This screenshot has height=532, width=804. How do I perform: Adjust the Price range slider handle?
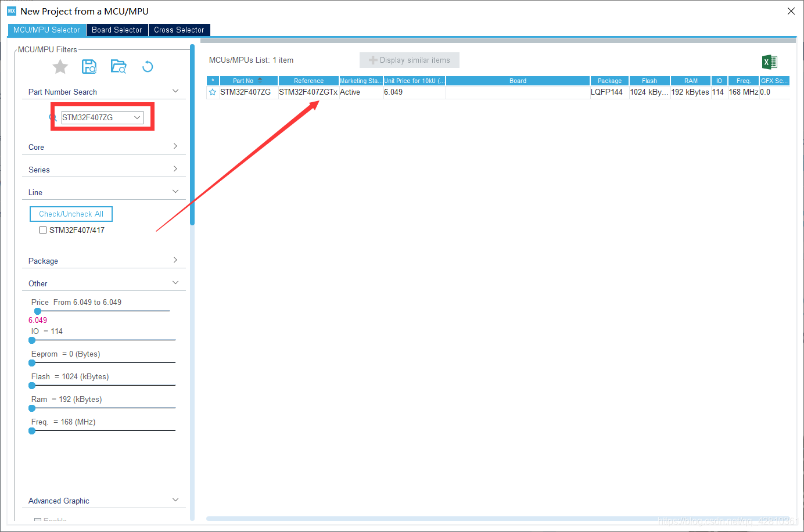pos(38,311)
